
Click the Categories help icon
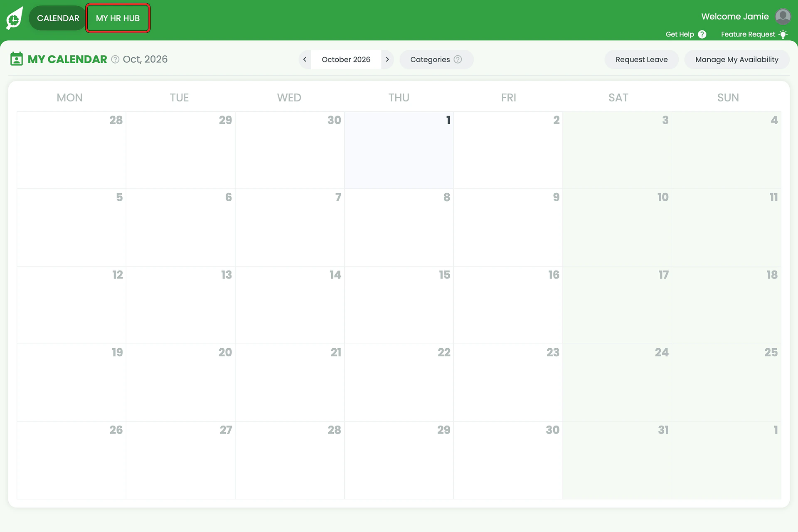pos(458,59)
